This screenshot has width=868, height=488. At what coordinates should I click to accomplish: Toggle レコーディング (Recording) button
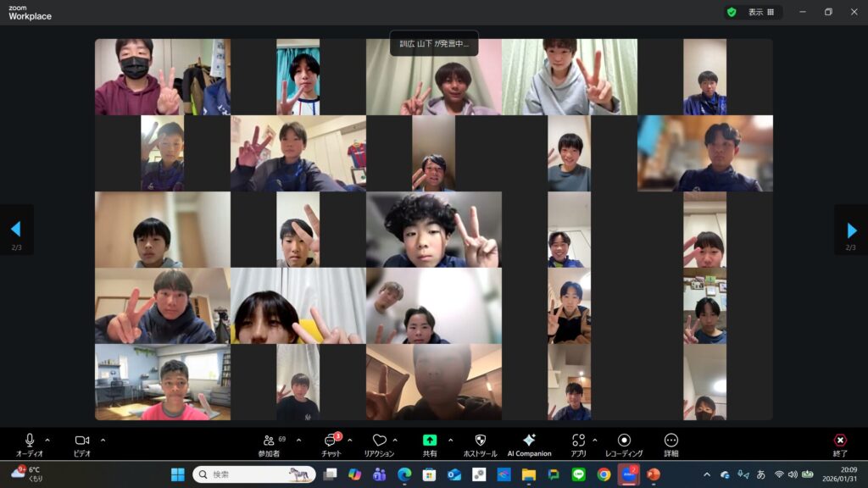point(624,441)
